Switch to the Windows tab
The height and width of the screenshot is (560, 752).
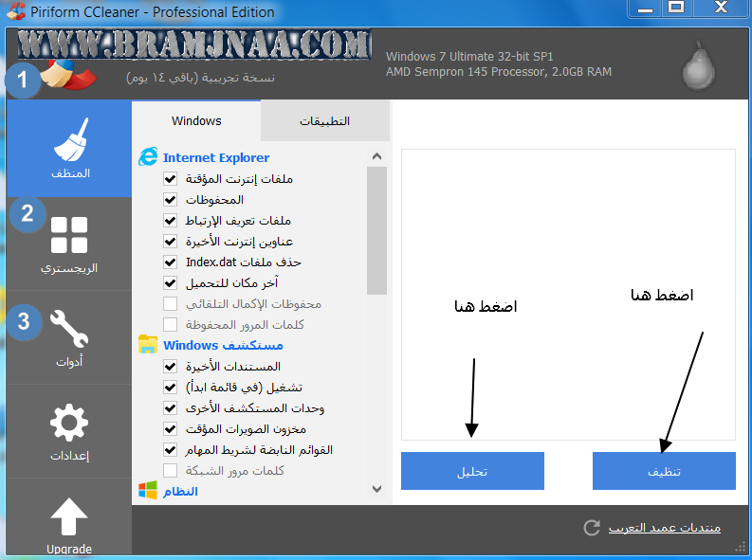(196, 120)
